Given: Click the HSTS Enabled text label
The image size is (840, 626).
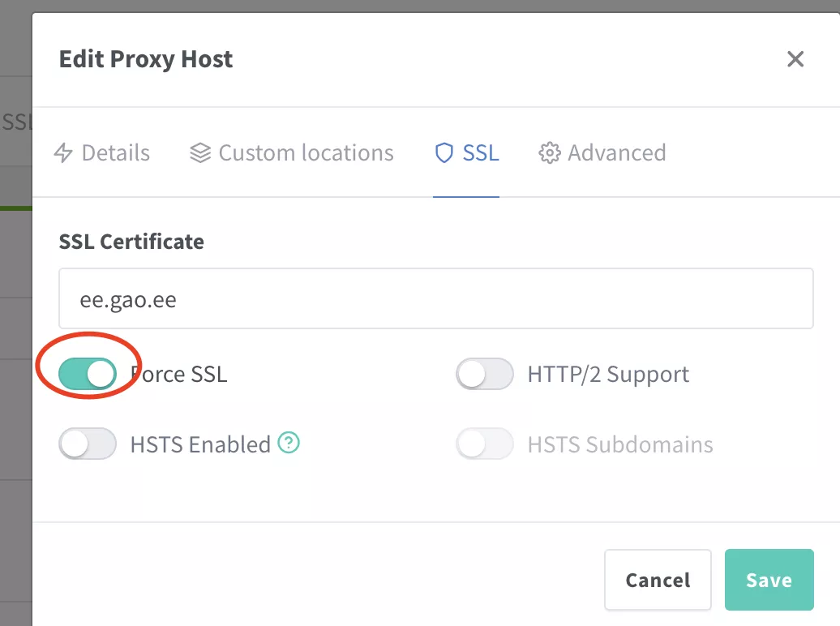Looking at the screenshot, I should tap(200, 444).
